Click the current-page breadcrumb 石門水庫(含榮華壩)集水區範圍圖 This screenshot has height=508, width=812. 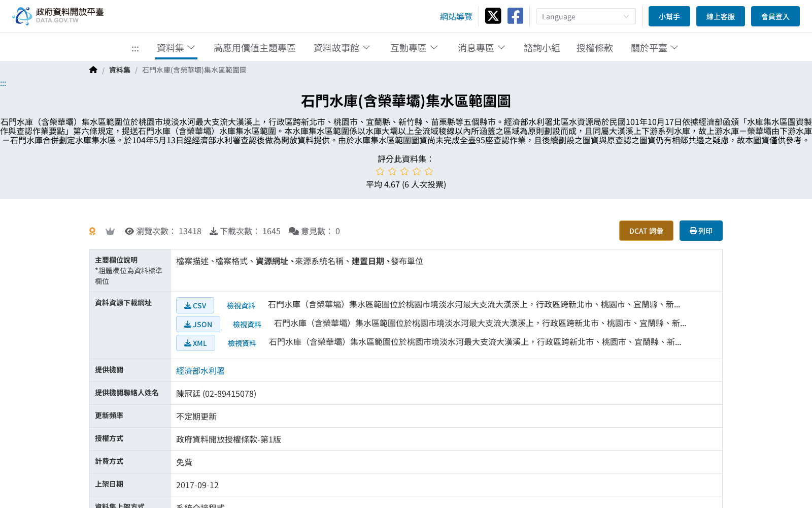point(194,70)
